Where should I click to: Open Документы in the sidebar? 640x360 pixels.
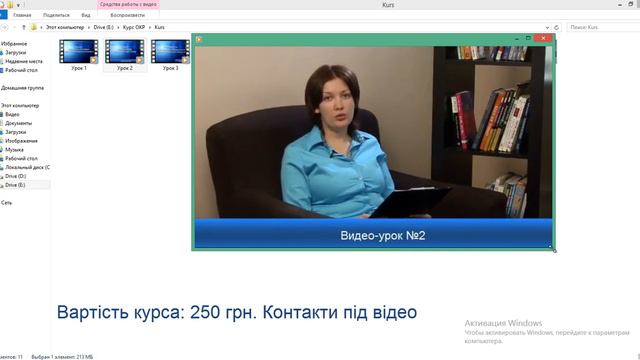(18, 123)
